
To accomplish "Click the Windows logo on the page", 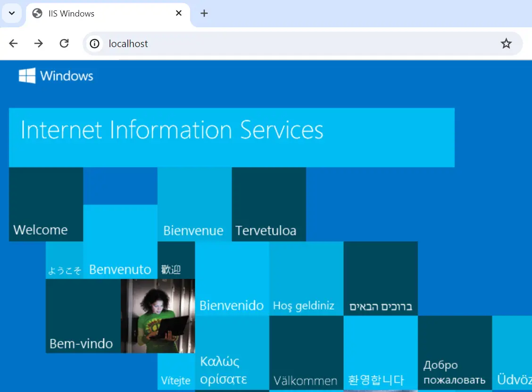I will tap(27, 75).
